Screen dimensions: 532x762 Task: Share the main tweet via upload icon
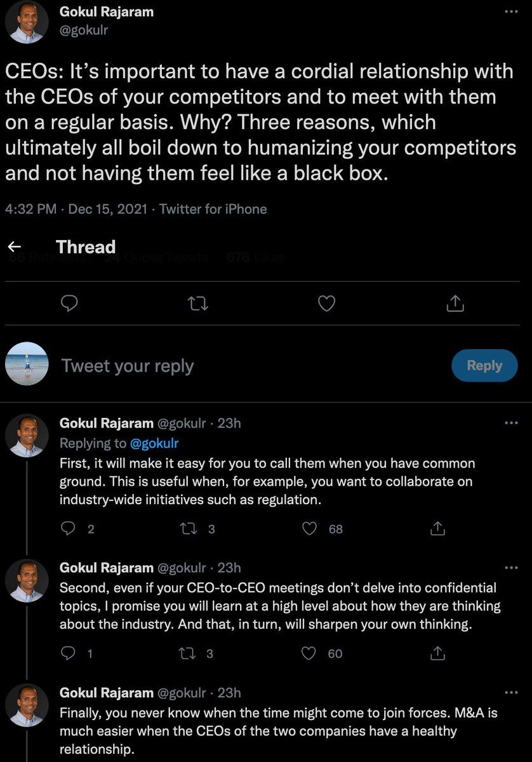pos(455,304)
